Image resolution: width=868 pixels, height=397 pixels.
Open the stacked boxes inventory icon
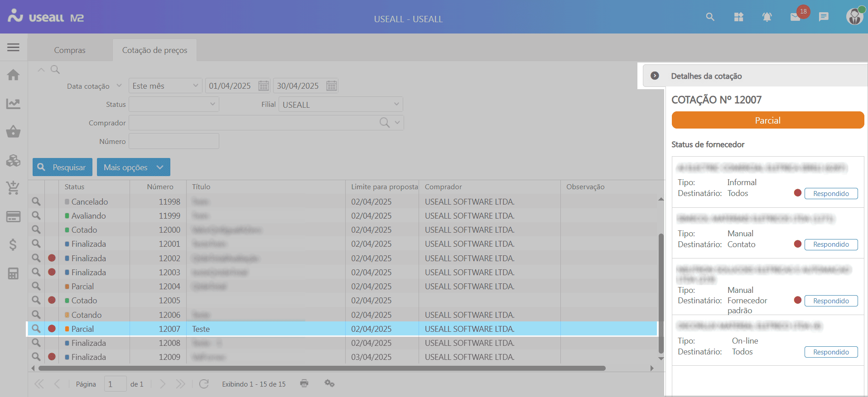point(13,160)
